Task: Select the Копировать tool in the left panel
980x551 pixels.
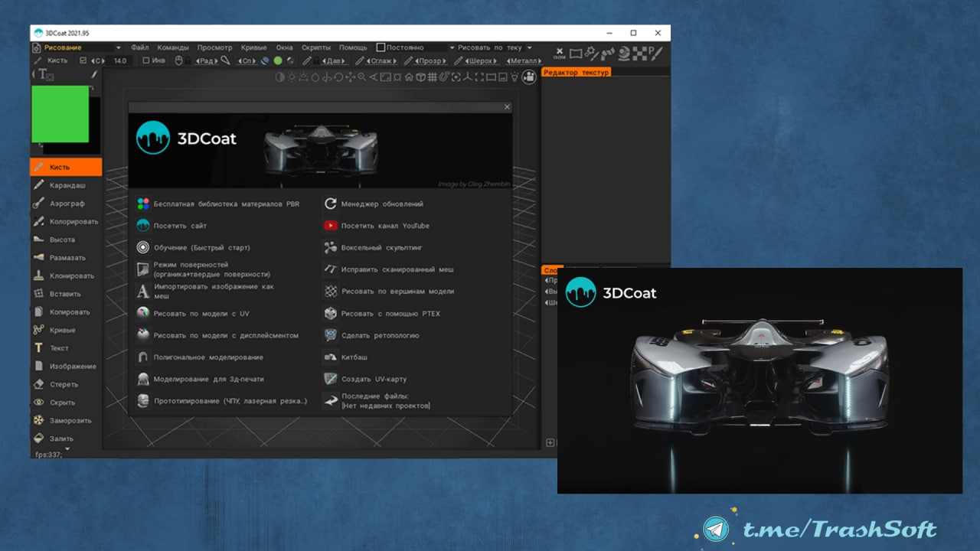Action: (66, 312)
